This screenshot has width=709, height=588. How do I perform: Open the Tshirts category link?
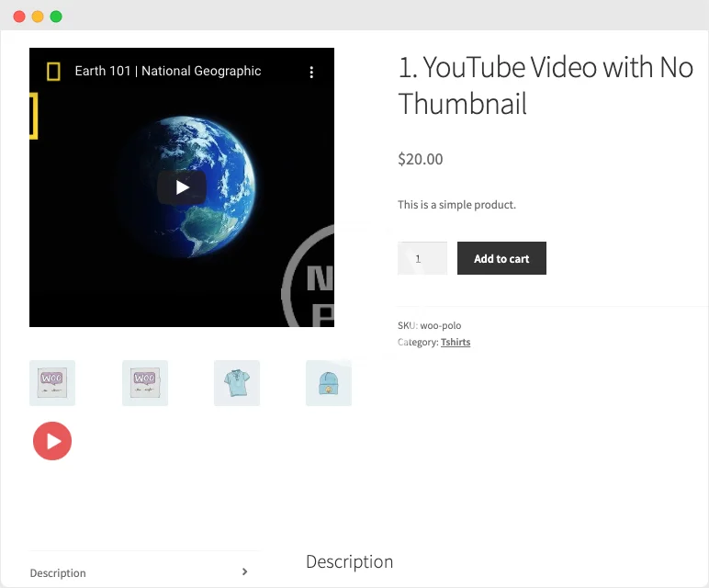click(x=456, y=342)
